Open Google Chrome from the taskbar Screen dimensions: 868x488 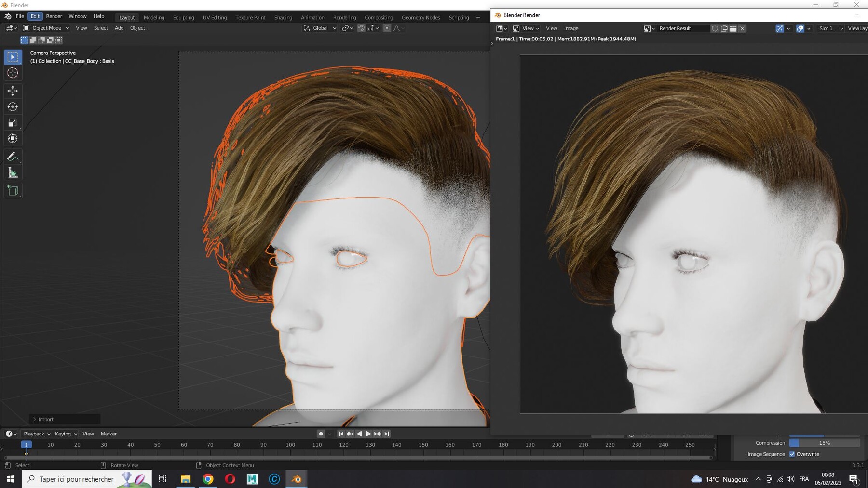coord(208,479)
